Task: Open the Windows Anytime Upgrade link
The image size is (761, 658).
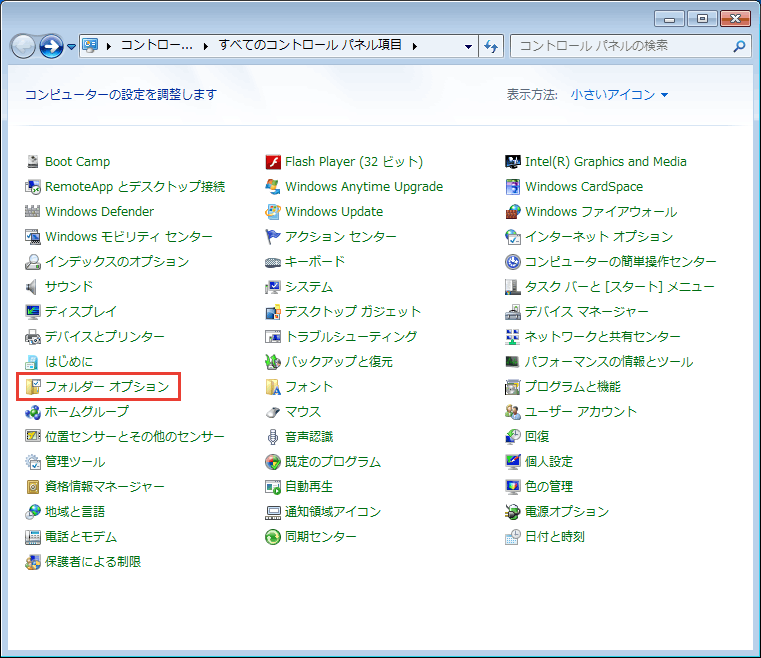Action: click(364, 187)
